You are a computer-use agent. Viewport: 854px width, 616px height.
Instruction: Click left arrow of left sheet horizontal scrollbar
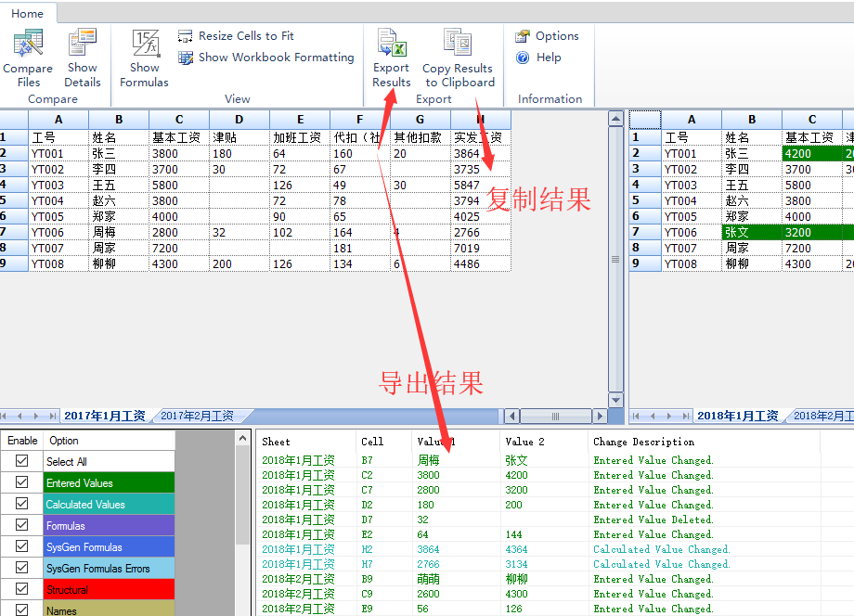coord(511,417)
